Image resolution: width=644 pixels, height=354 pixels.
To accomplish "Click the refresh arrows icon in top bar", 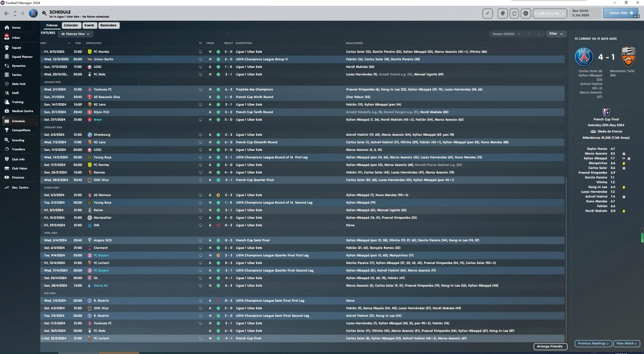I will point(514,14).
